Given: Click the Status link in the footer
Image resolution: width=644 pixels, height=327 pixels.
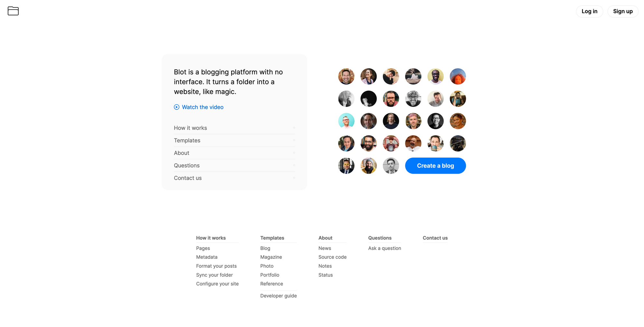Looking at the screenshot, I should click(x=326, y=275).
